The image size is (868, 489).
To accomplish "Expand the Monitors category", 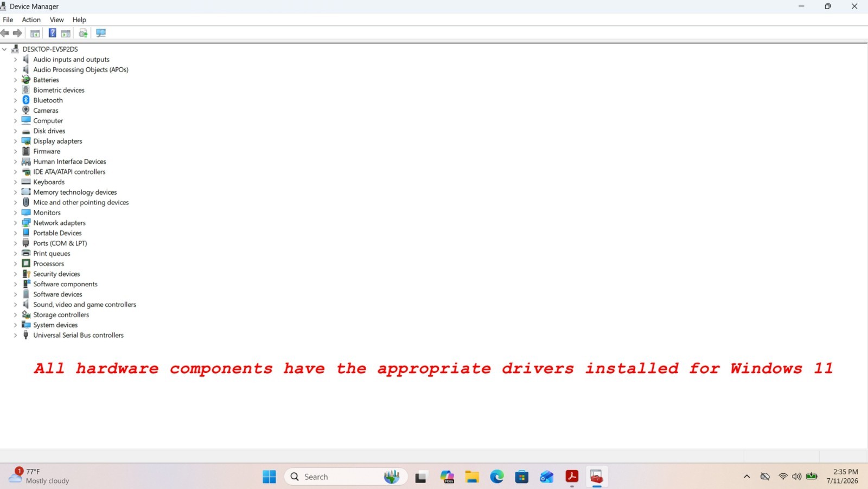I will (15, 213).
